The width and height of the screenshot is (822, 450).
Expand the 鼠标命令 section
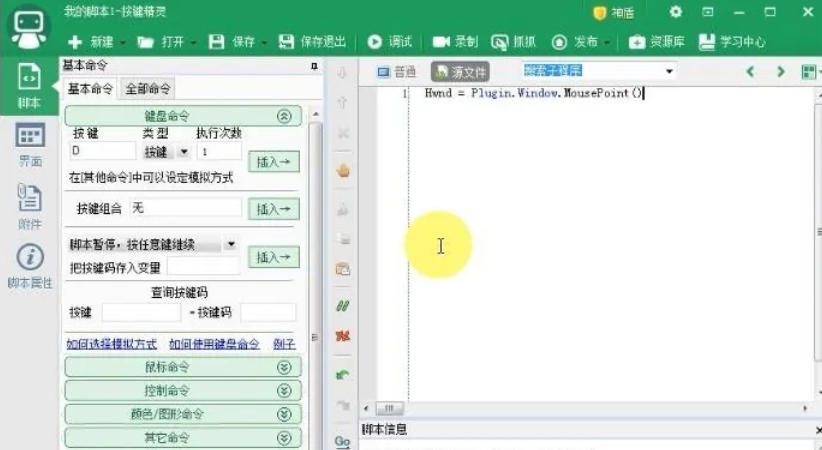pos(284,368)
